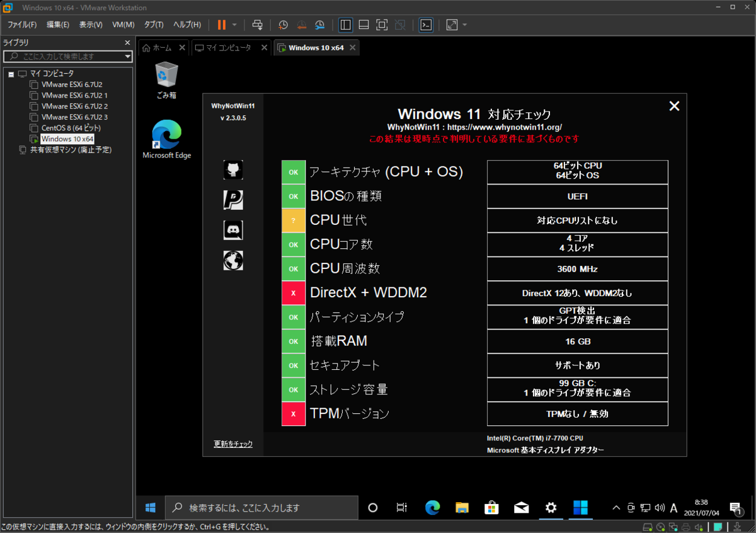Click the CD/DVD device status icon
Viewport: 756px width, 533px height.
[x=661, y=527]
